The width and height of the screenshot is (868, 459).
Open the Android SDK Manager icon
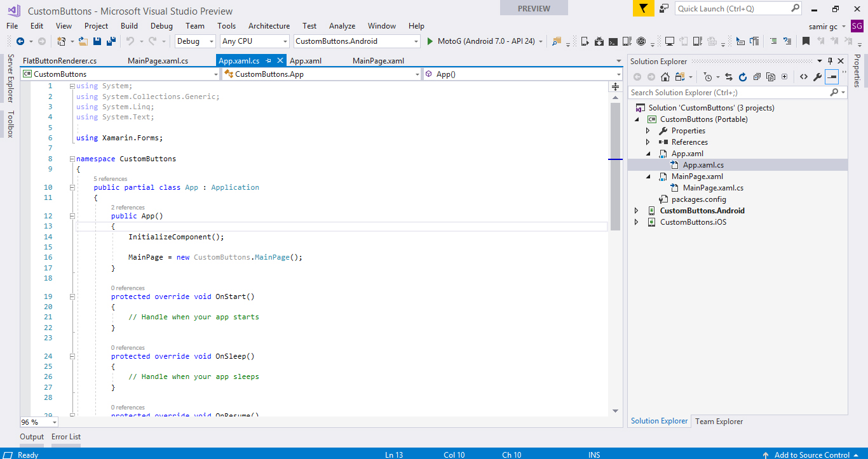coord(599,40)
